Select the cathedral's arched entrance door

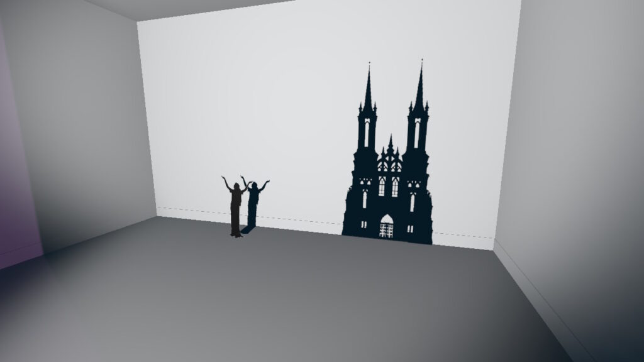pos(386,227)
